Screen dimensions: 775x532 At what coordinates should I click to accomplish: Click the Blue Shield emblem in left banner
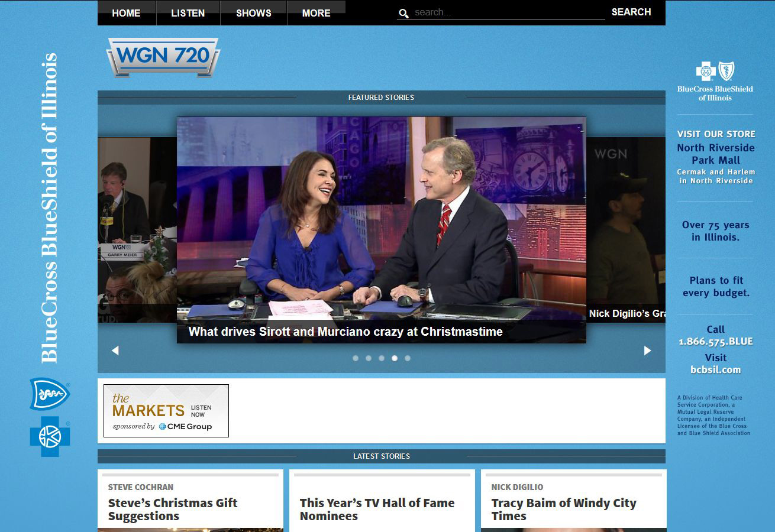coord(50,394)
